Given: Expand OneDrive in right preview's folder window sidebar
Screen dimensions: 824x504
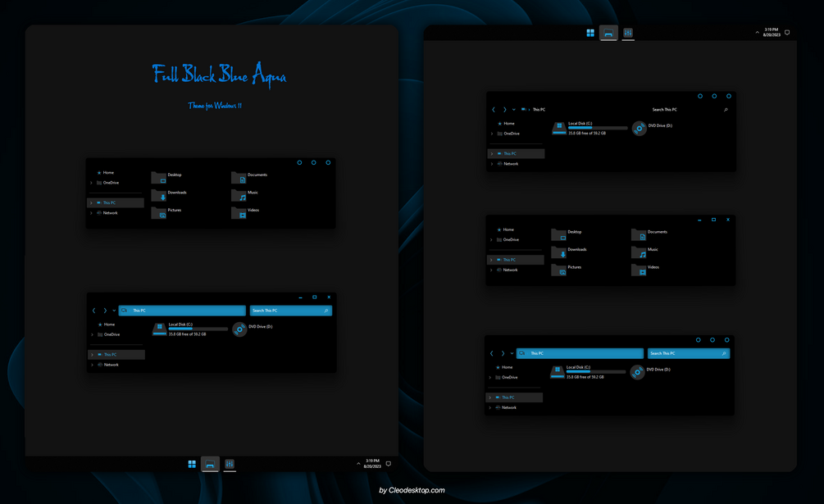Looking at the screenshot, I should [491, 240].
